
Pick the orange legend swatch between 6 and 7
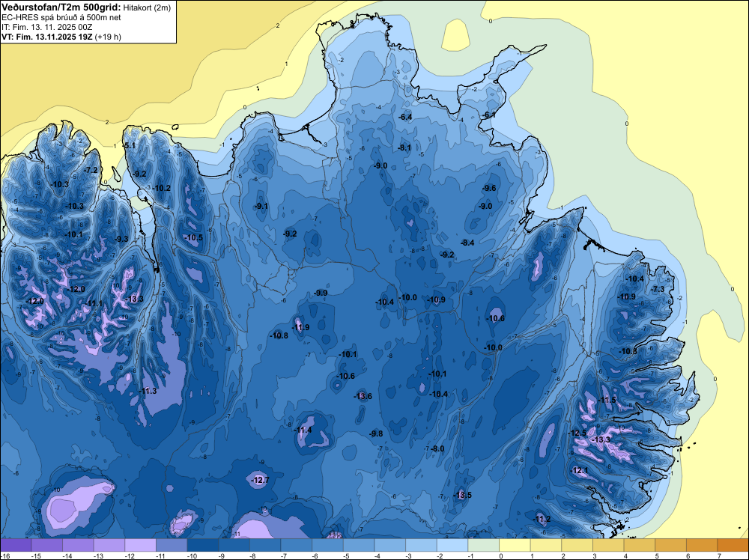coord(702,545)
